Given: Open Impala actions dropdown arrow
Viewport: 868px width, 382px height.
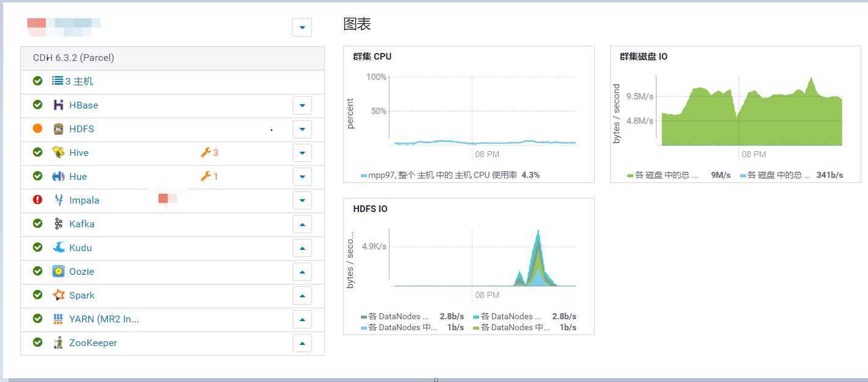Looking at the screenshot, I should pyautogui.click(x=302, y=200).
